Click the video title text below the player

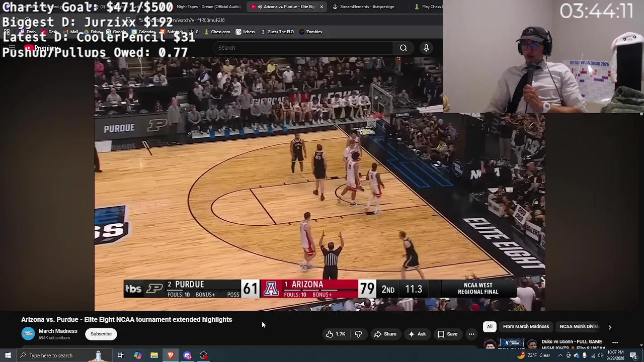click(126, 319)
